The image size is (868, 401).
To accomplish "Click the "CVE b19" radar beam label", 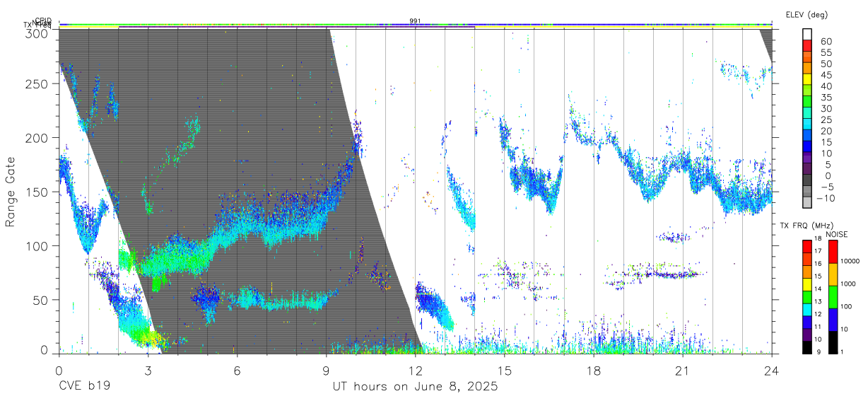I will click(x=83, y=387).
